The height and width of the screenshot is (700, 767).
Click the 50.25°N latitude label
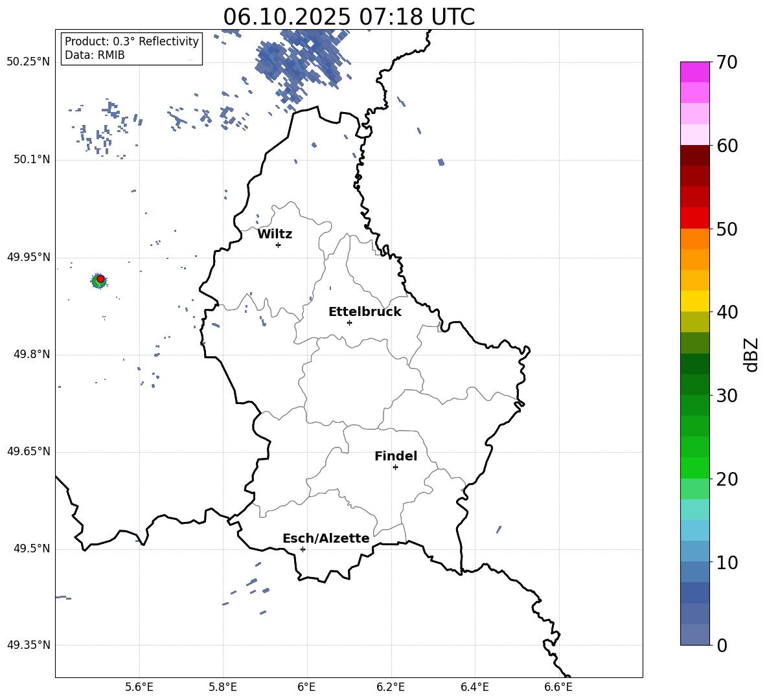(29, 62)
